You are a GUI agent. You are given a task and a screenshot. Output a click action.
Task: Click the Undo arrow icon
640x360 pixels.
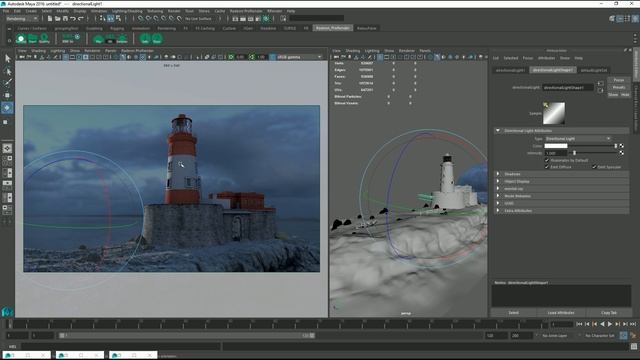click(x=73, y=18)
